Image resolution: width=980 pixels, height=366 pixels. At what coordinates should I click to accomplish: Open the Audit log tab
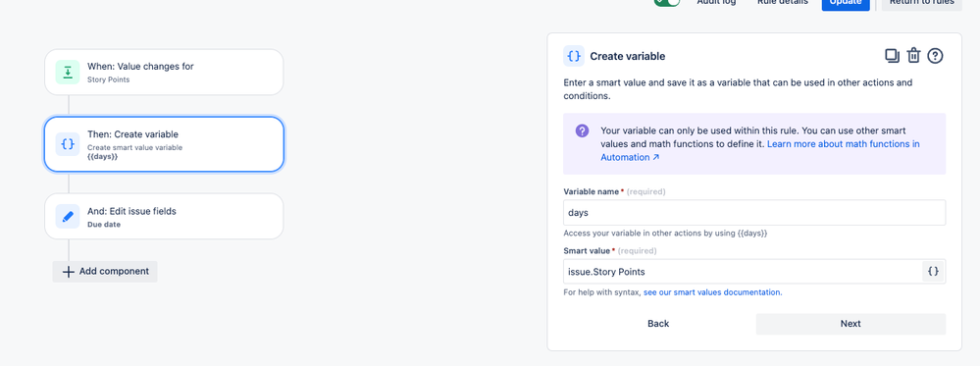[716, 2]
